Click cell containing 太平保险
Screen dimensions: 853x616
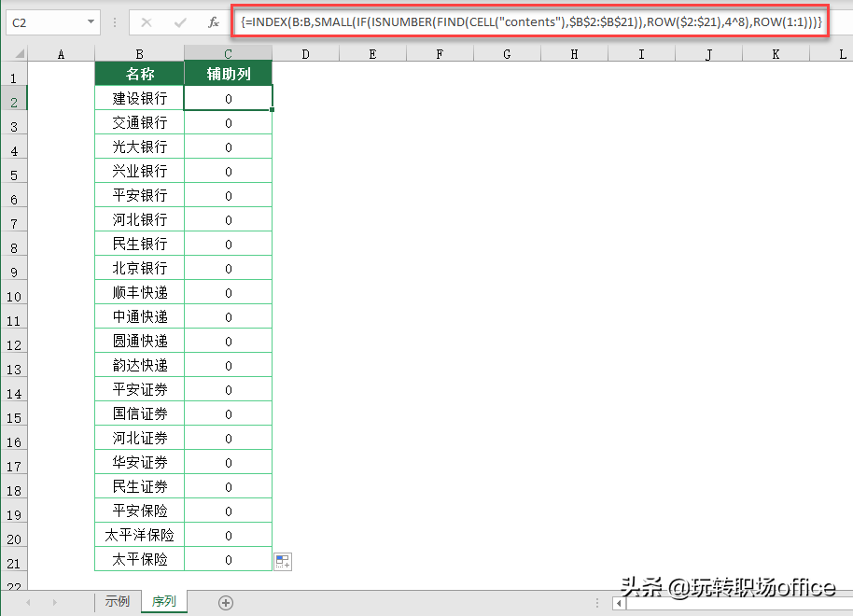coord(140,559)
